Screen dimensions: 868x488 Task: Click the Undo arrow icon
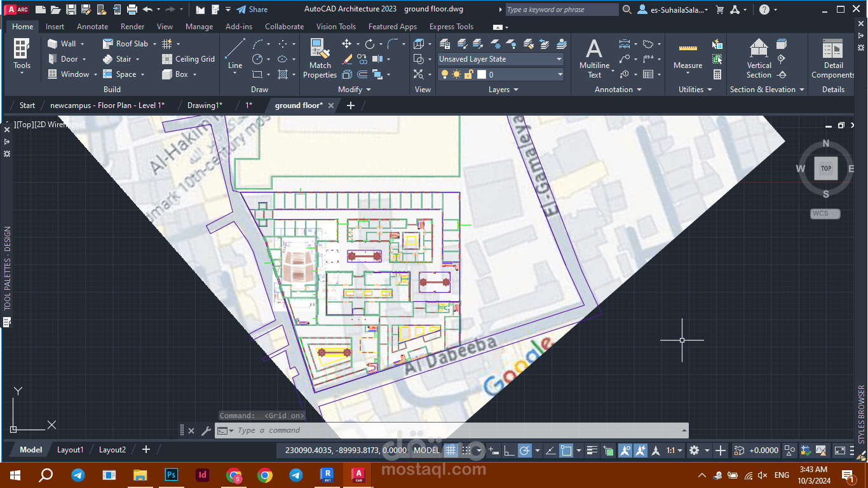pos(147,10)
